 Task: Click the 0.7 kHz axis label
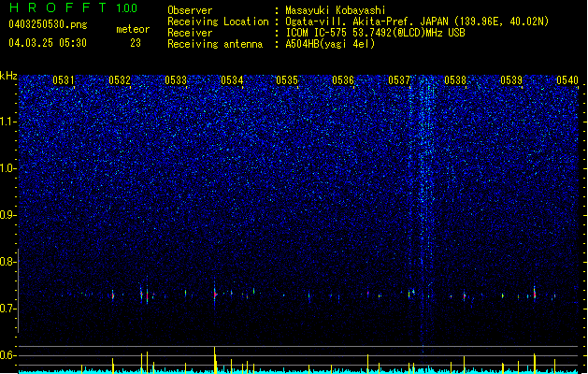click(8, 309)
